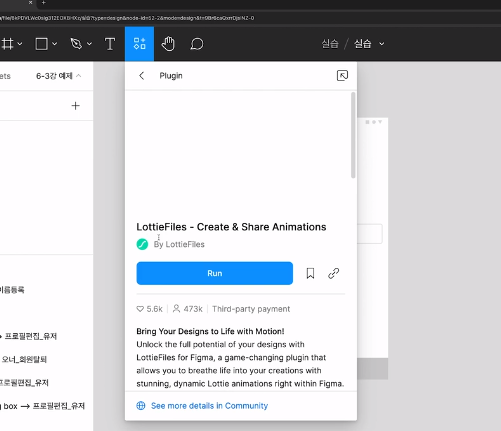Go back from the Plugin panel

142,76
